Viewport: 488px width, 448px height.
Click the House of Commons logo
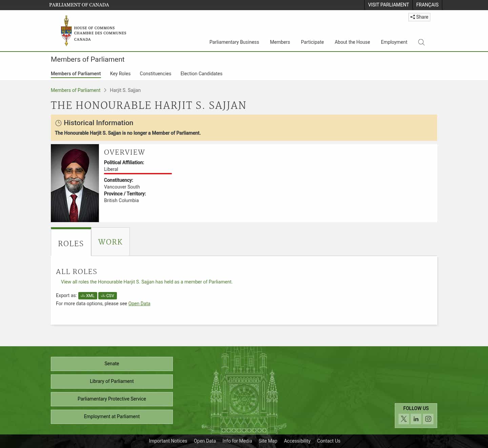(x=94, y=31)
